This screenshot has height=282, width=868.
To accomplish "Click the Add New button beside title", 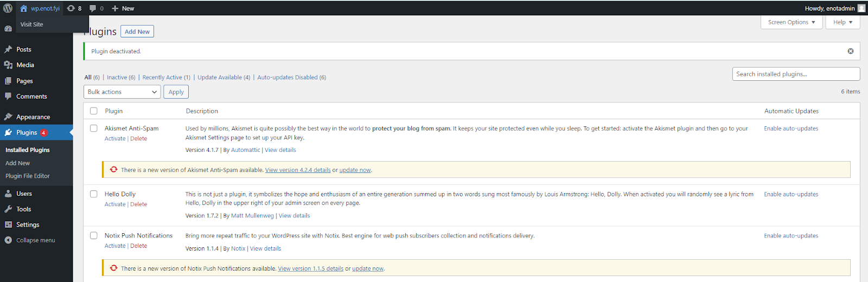I will 137,31.
